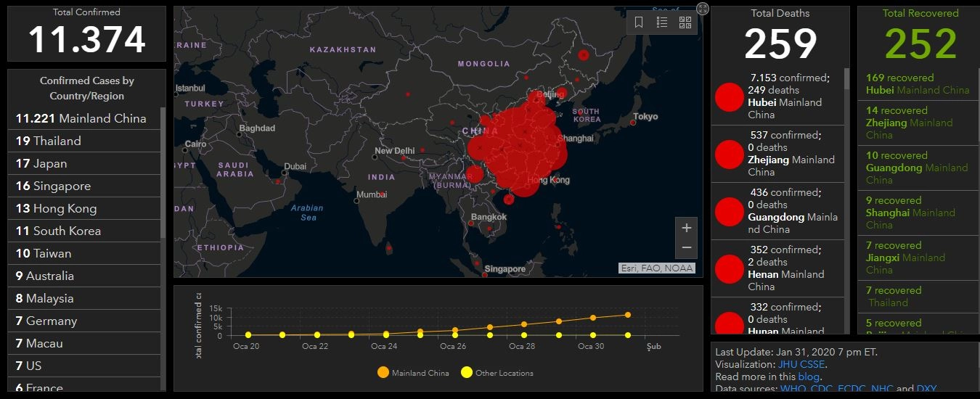Click the scrollbar of the country list
The image size is (980, 399).
163,173
